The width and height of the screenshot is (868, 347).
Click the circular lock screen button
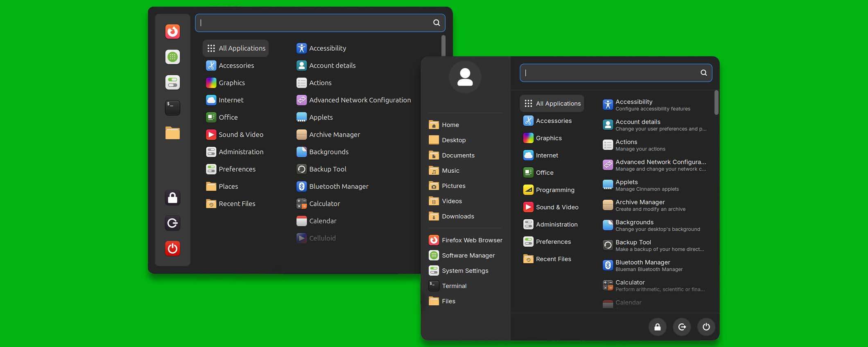[657, 327]
